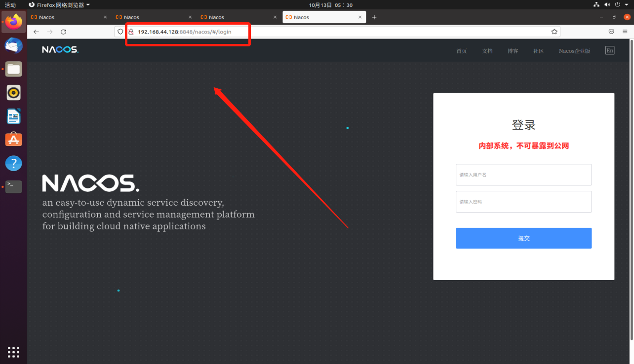Close the second Nacos tab

(190, 17)
